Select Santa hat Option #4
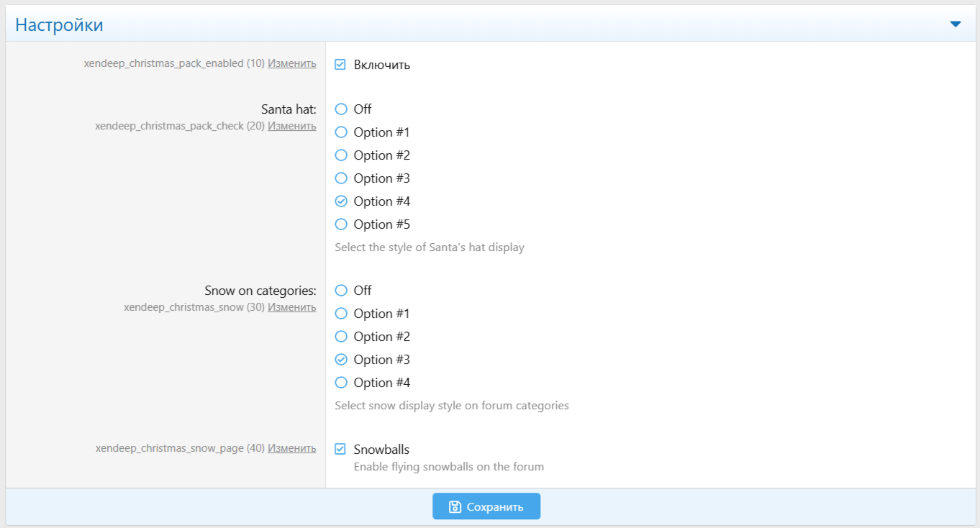Image resolution: width=980 pixels, height=528 pixels. tap(341, 201)
